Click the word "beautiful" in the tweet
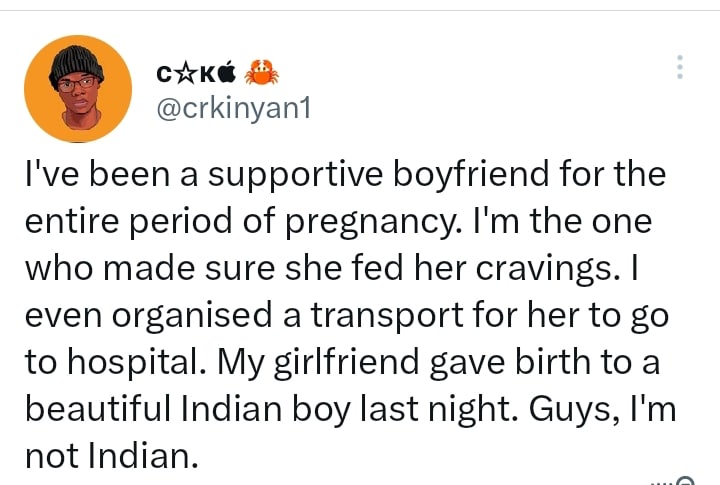720x485 pixels. [x=98, y=408]
